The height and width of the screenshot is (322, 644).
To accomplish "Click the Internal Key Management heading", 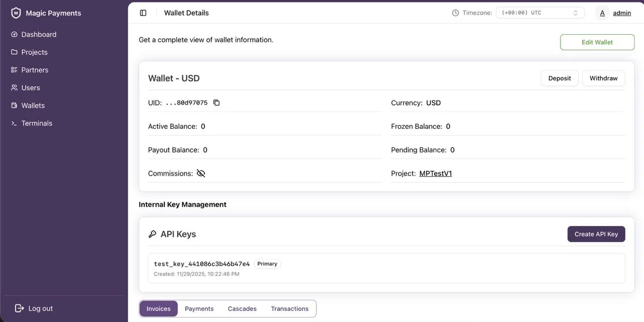I will (x=183, y=204).
